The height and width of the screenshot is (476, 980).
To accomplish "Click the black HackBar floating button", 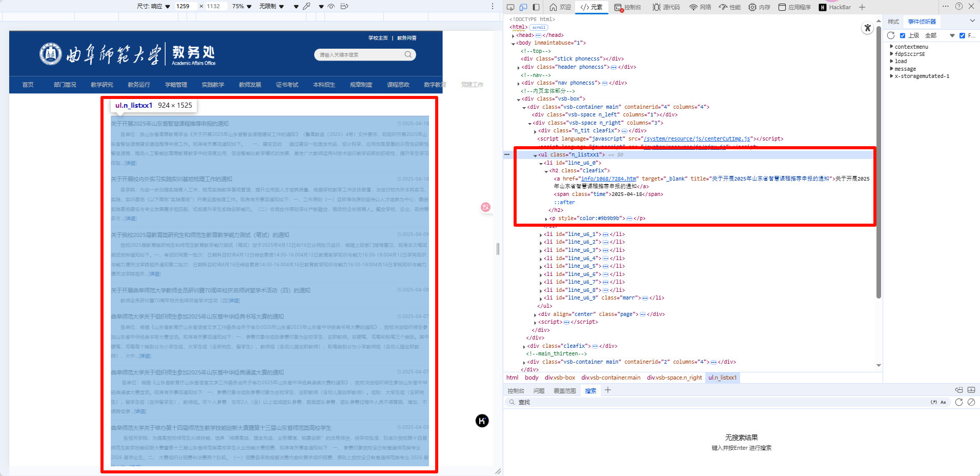I will (482, 421).
